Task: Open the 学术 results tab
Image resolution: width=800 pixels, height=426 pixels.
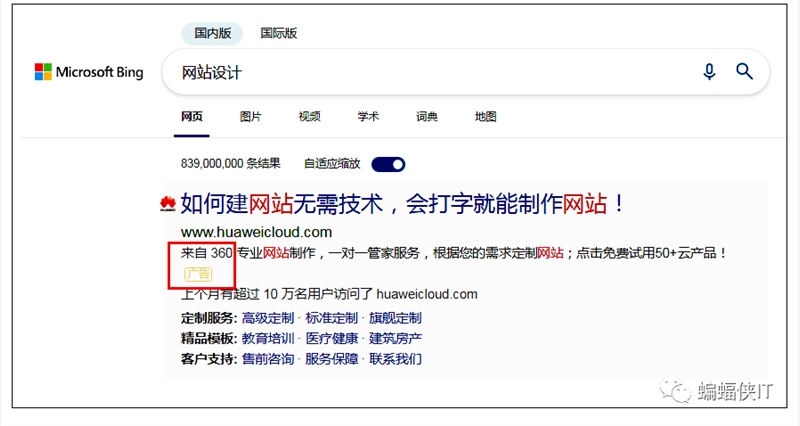Action: 368,117
